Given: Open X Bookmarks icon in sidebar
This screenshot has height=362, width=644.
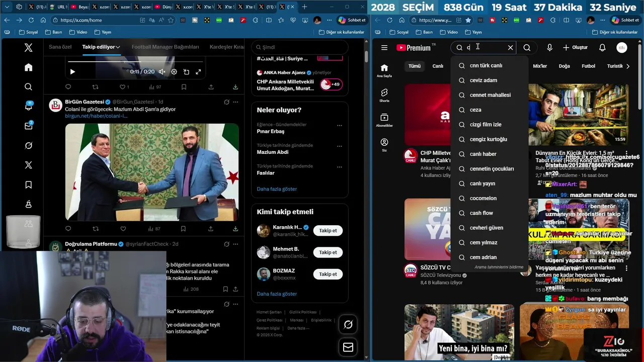Looking at the screenshot, I should click(x=28, y=185).
